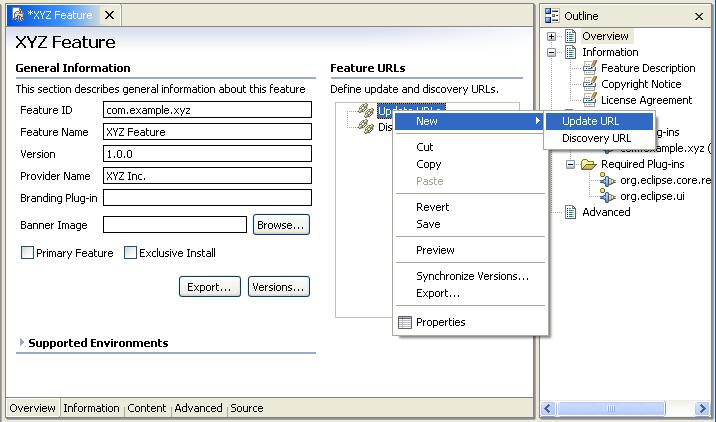Select Preview in the context menu
716x422 pixels.
pos(470,250)
